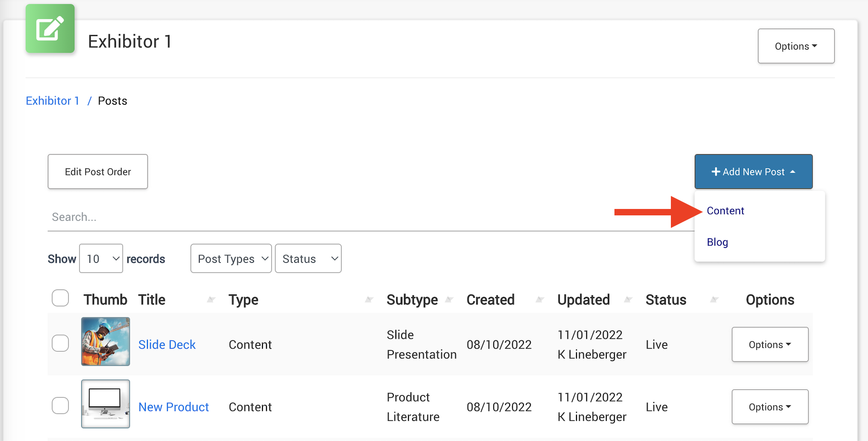Sort by Subtype column sort icon
The image size is (868, 441).
coord(449,300)
